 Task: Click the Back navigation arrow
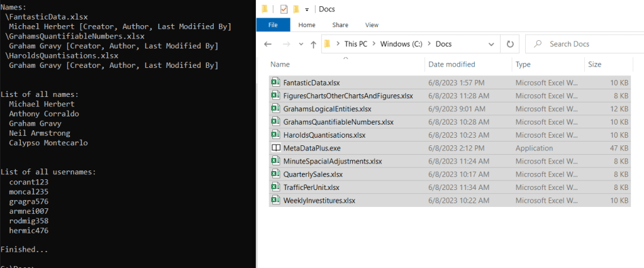pyautogui.click(x=267, y=45)
